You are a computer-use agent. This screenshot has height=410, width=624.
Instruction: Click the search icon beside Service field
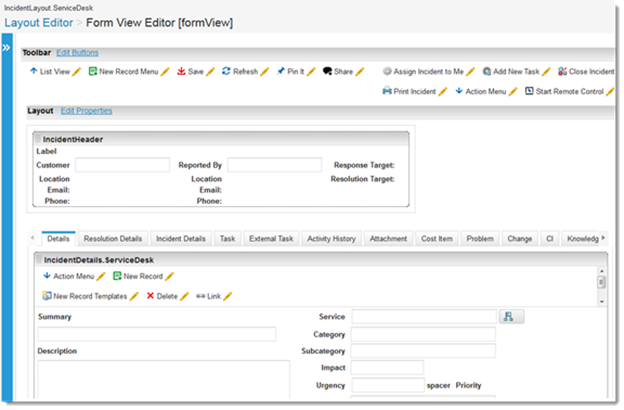click(511, 316)
